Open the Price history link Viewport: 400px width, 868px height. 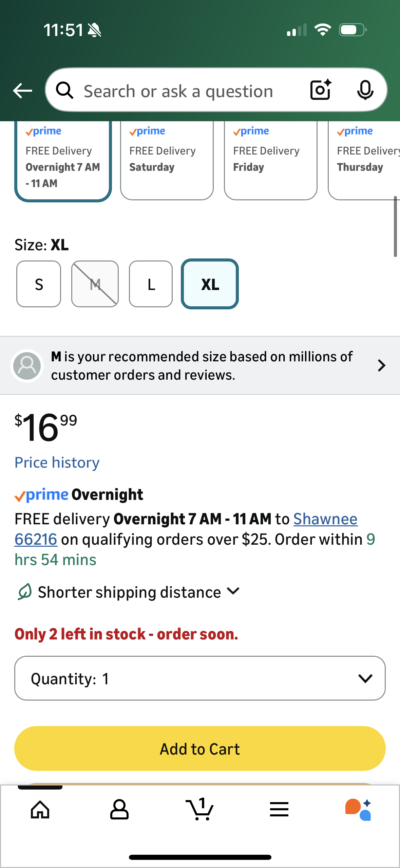tap(57, 463)
